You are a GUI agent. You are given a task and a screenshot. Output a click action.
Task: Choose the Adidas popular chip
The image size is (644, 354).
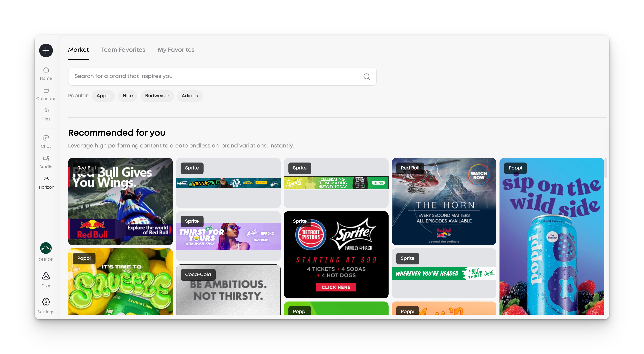pos(189,96)
